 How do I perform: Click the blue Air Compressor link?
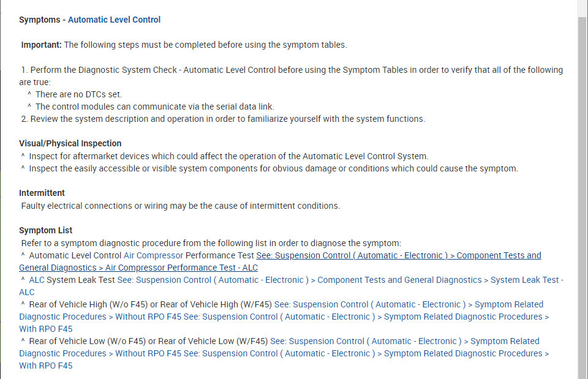pos(153,255)
